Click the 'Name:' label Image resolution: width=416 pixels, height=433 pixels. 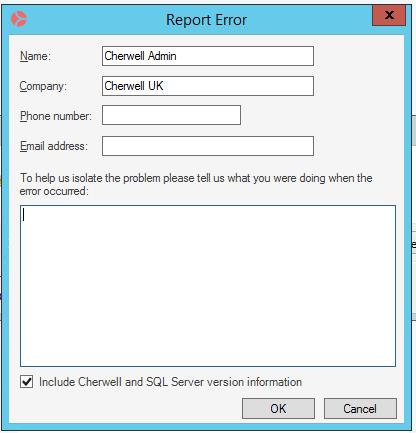(x=35, y=56)
